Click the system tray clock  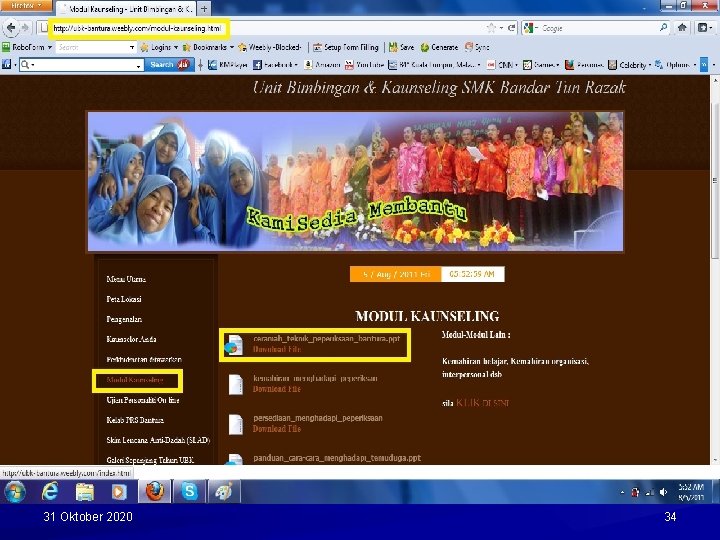[x=691, y=492]
